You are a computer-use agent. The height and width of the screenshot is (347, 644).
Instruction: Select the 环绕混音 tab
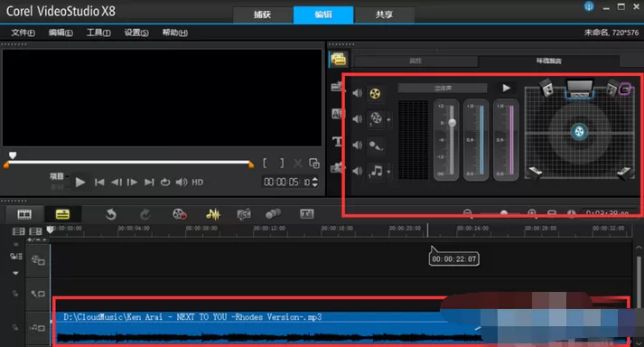click(549, 61)
